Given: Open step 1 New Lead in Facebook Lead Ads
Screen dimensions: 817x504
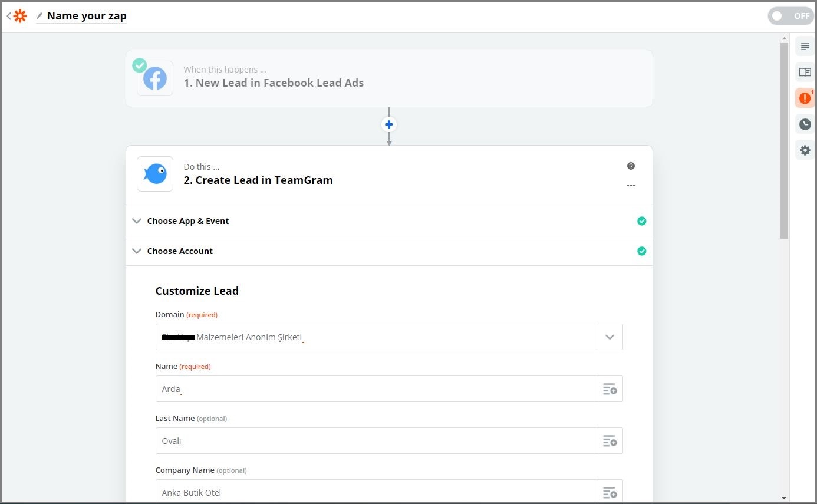Looking at the screenshot, I should click(x=389, y=78).
